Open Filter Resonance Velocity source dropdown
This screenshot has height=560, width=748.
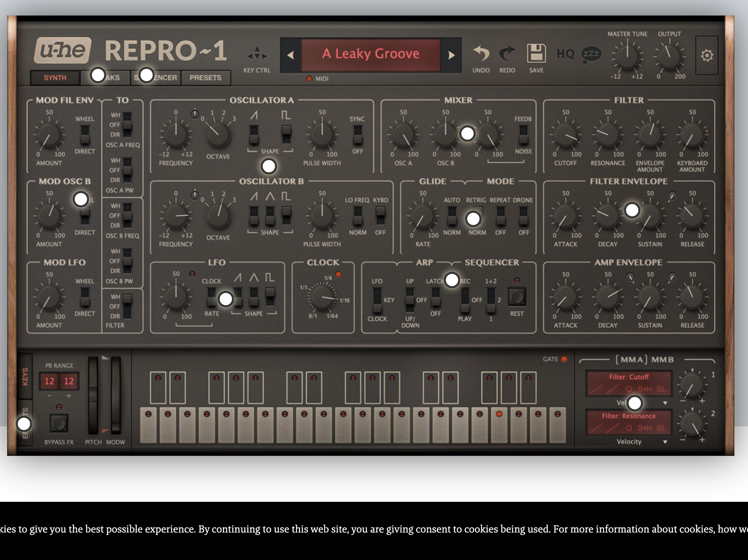pyautogui.click(x=629, y=442)
